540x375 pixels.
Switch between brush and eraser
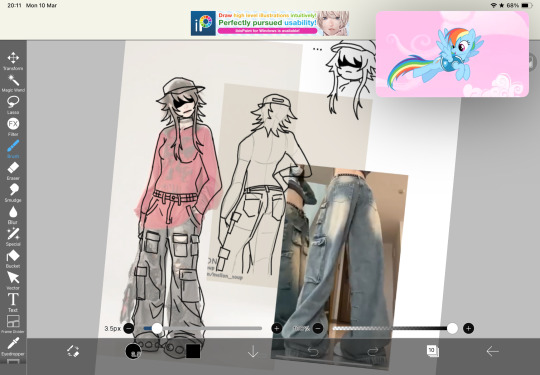click(73, 351)
